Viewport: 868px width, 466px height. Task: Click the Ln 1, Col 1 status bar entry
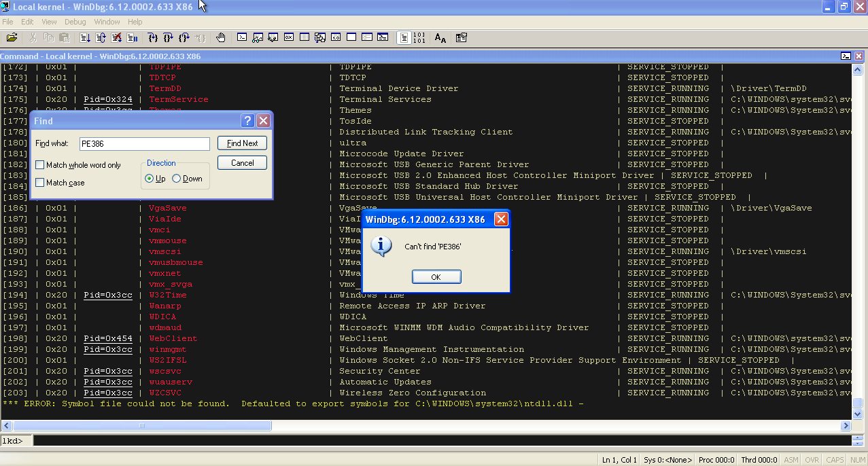tap(620, 460)
